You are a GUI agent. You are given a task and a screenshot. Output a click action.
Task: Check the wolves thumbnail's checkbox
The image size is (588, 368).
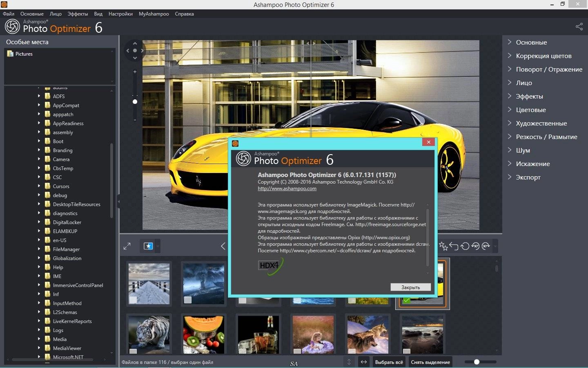tap(352, 351)
